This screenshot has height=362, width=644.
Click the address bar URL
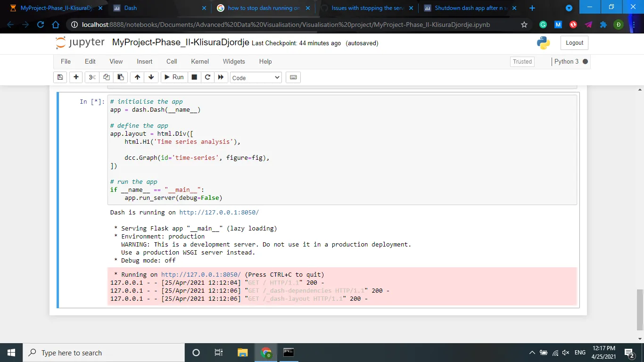coord(286,25)
